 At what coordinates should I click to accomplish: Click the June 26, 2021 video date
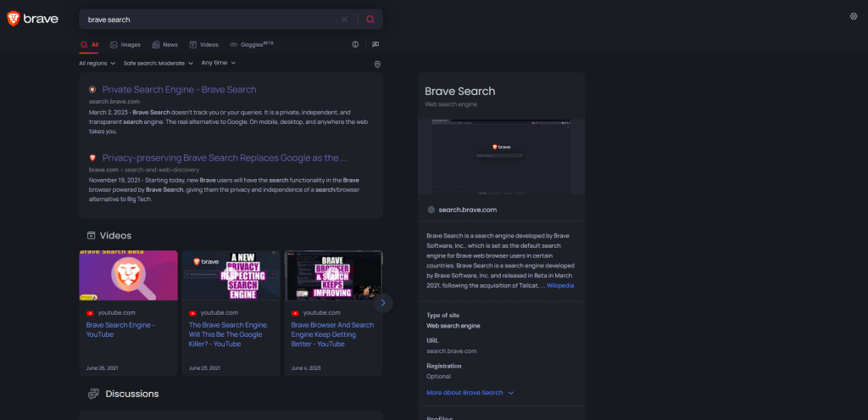click(x=102, y=368)
